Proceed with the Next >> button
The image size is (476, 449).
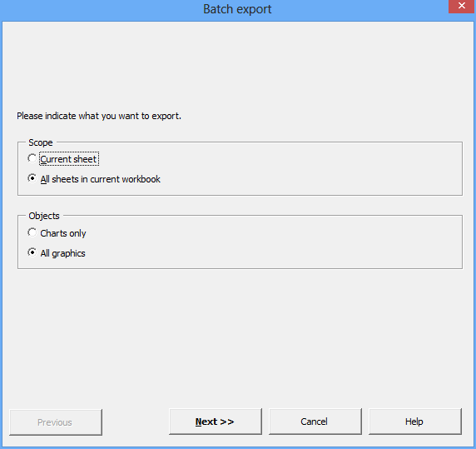(x=216, y=422)
